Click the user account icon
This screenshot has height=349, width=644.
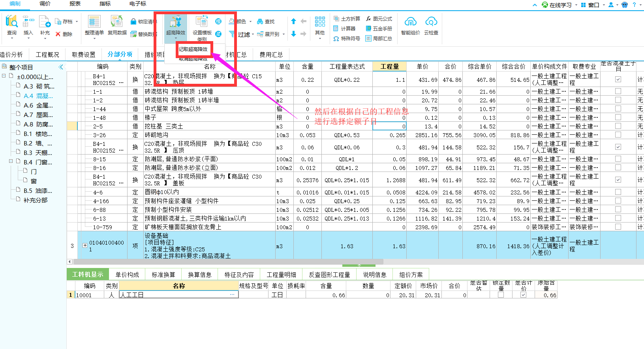(611, 5)
